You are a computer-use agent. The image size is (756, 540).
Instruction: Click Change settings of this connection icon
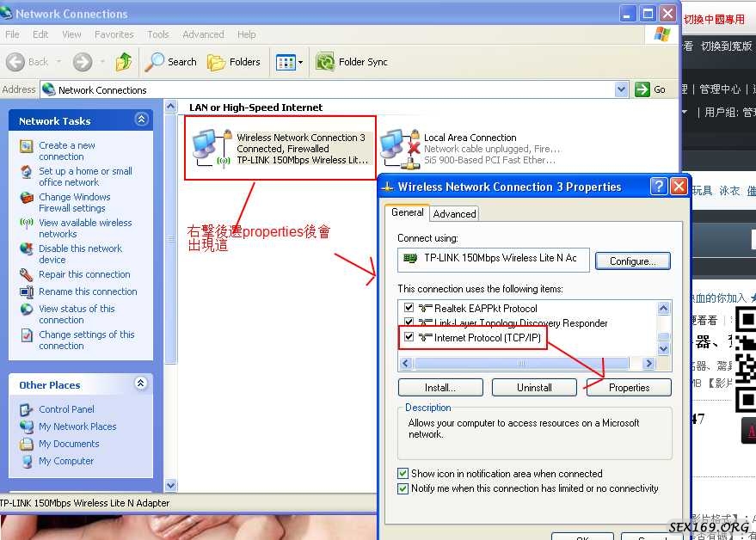pos(27,335)
